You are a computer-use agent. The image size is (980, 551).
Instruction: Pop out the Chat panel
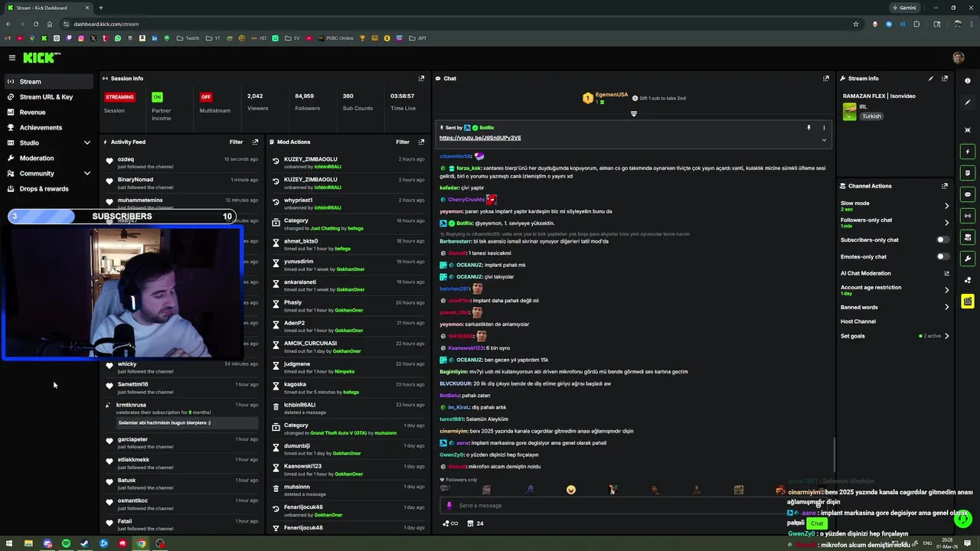[825, 78]
